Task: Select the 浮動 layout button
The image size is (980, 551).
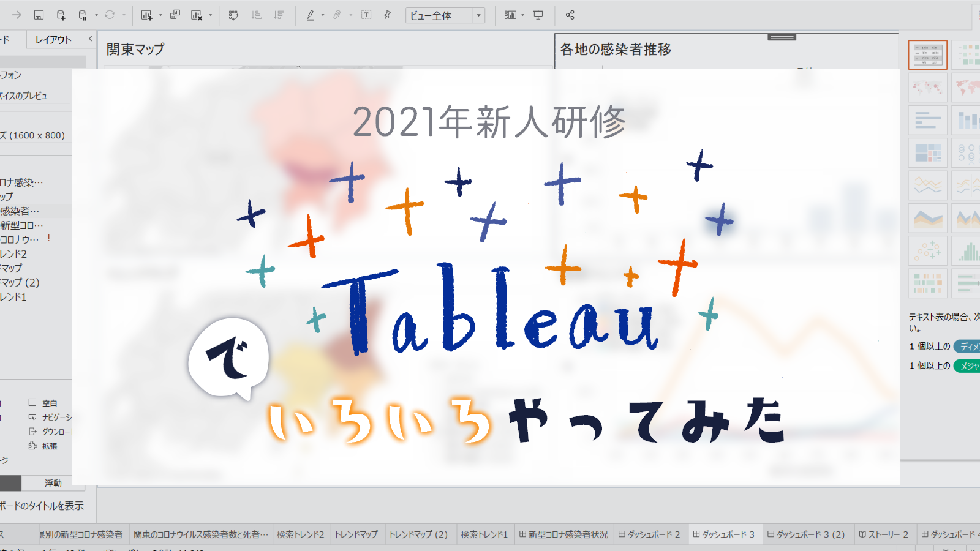Action: coord(53,484)
